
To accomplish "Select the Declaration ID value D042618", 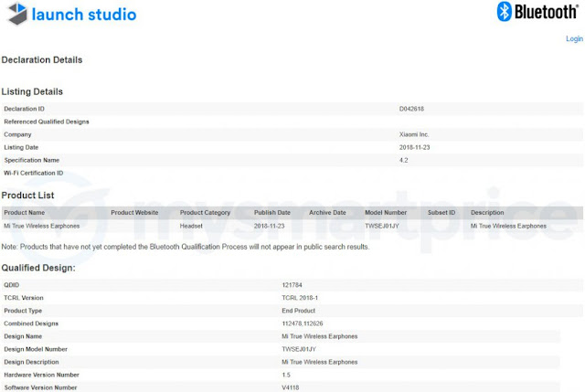I will [411, 109].
